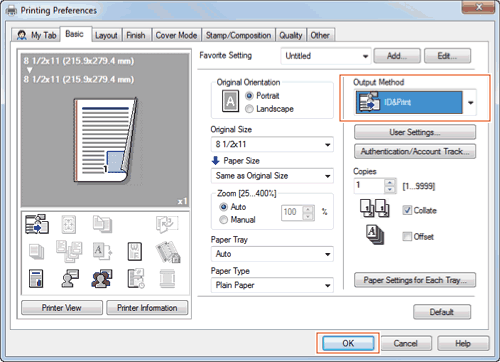
Task: Select Landscape orientation
Action: point(249,109)
